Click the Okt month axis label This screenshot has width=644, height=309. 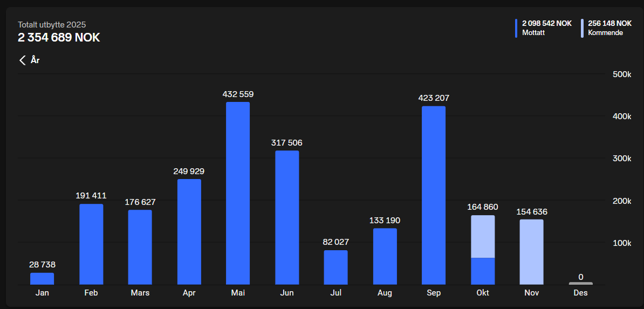(483, 293)
